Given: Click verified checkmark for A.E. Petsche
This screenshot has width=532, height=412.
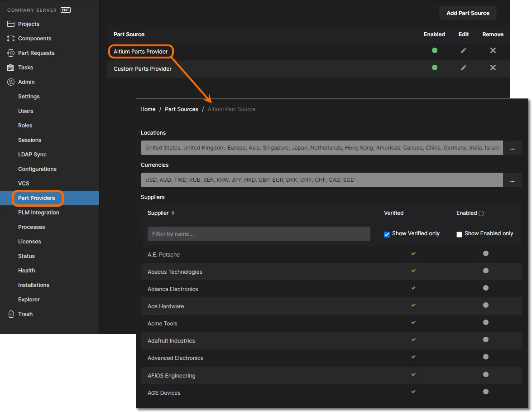Looking at the screenshot, I should pos(413,253).
